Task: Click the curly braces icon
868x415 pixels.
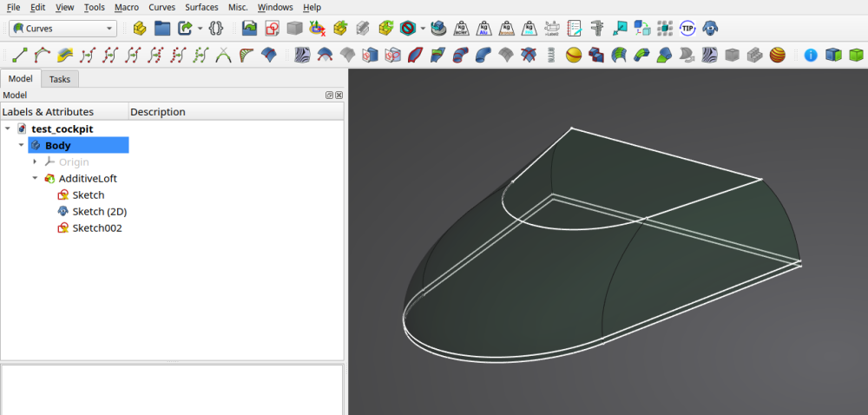Action: click(x=216, y=28)
